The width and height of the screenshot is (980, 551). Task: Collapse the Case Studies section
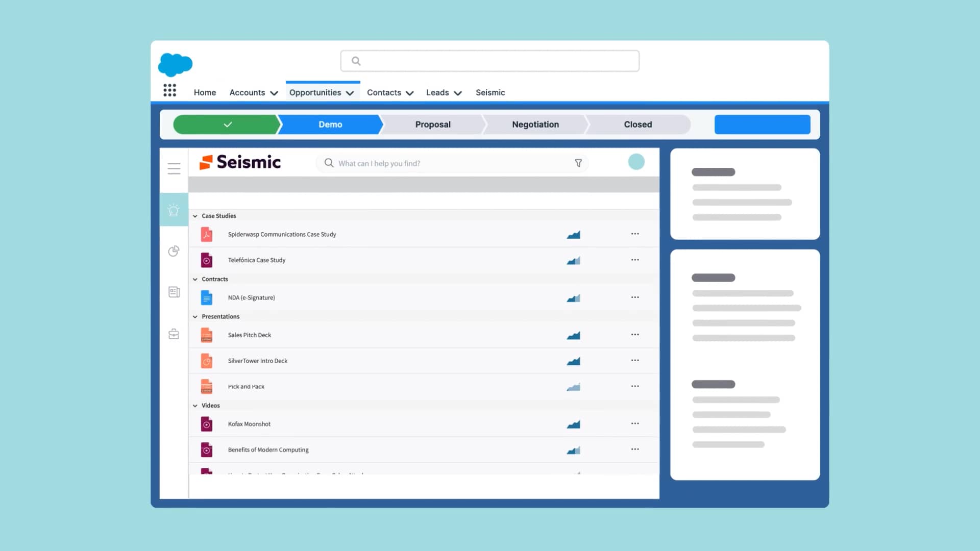[x=194, y=215]
